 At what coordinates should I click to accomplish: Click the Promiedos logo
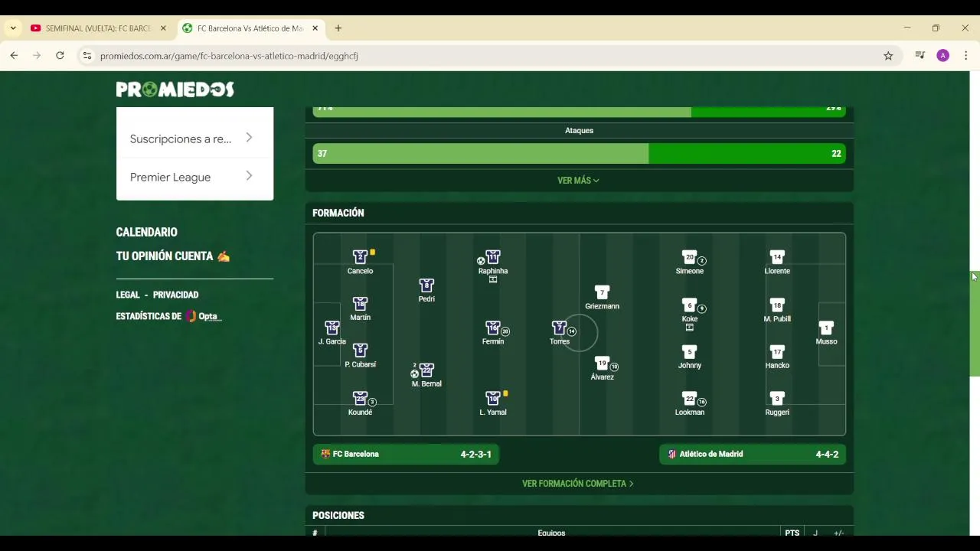pyautogui.click(x=175, y=90)
